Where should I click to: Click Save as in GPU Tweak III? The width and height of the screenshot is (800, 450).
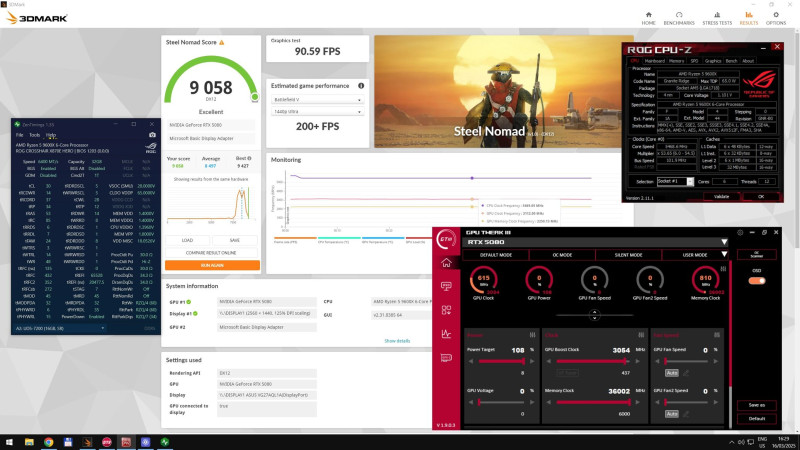757,405
